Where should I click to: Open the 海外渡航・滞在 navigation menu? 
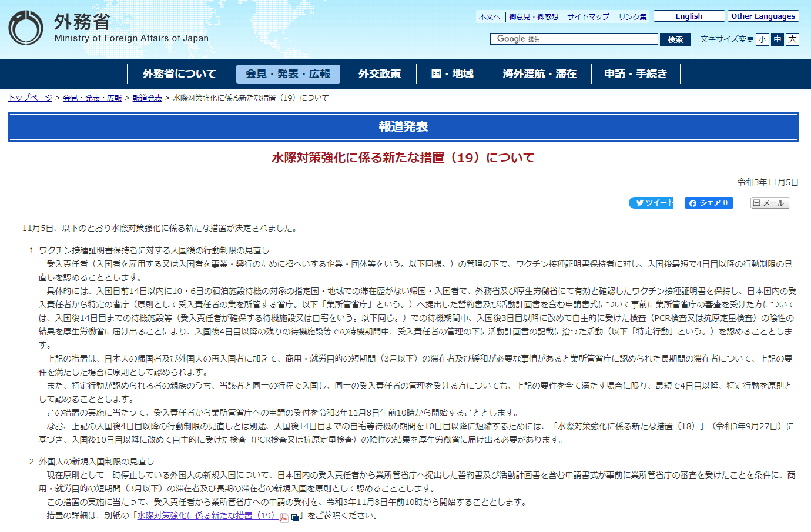click(539, 73)
